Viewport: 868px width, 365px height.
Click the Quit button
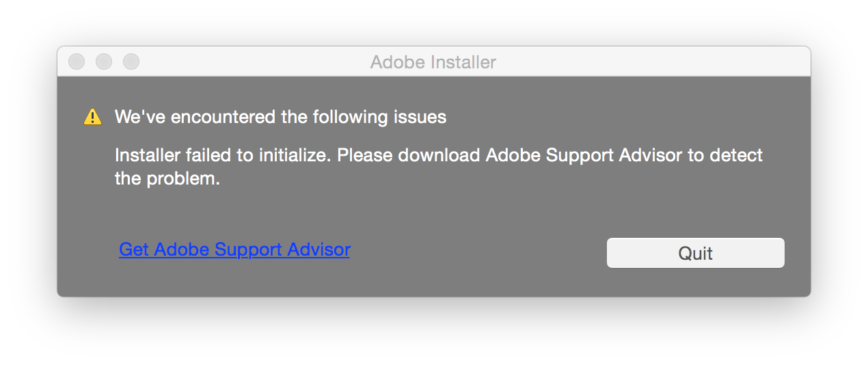pos(695,253)
